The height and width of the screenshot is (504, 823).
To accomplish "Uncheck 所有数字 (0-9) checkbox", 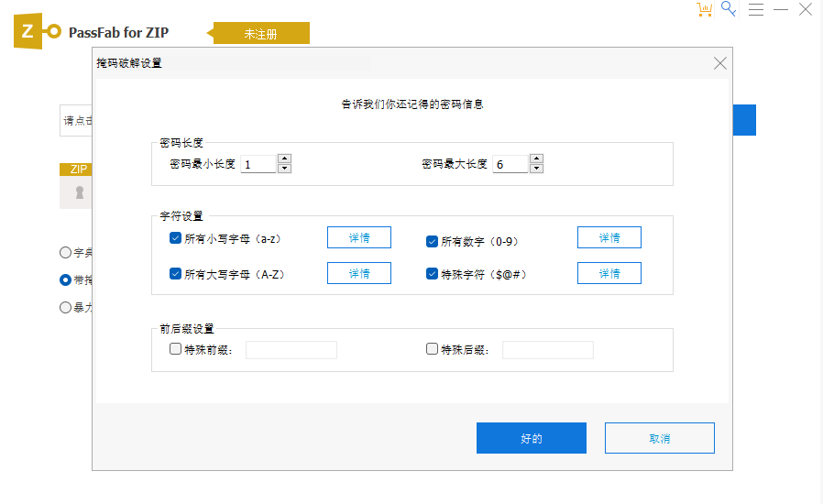I will [432, 241].
